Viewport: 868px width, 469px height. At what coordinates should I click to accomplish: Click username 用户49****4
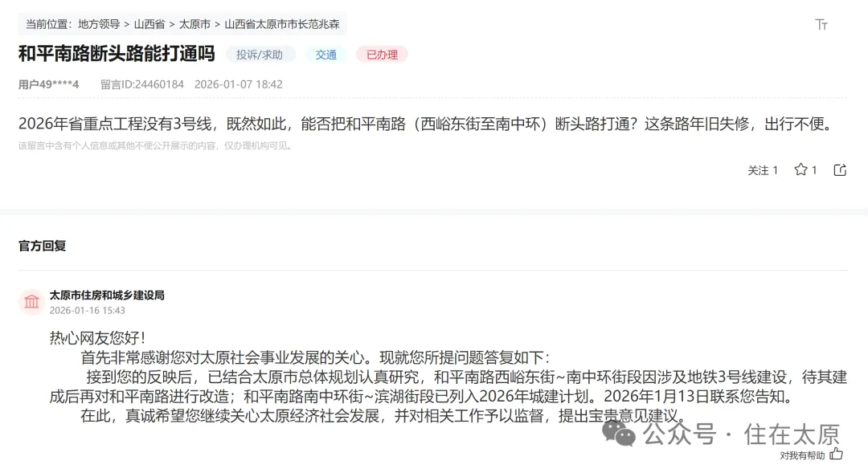click(49, 84)
